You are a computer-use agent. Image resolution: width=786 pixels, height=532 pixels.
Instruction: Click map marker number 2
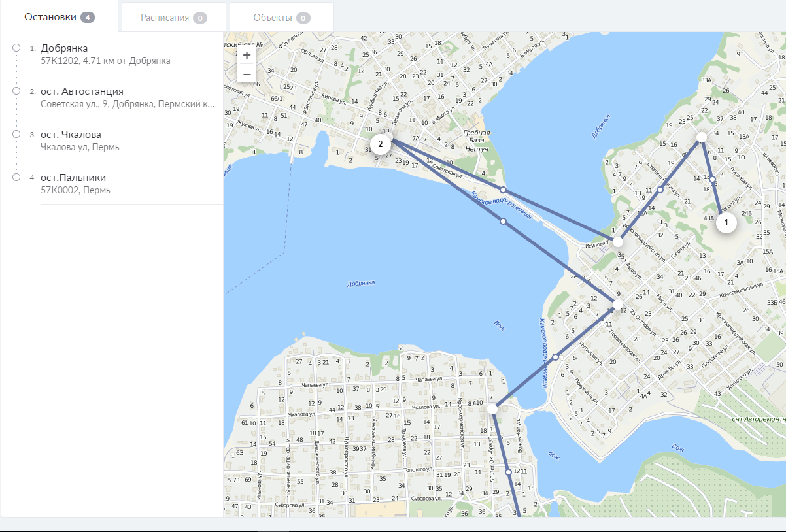tap(381, 144)
